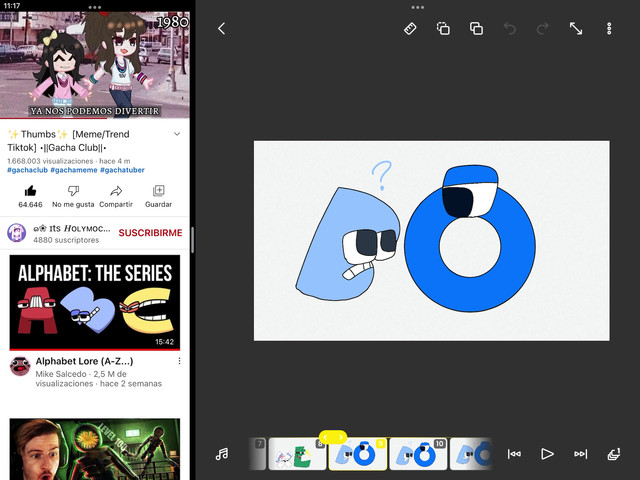Expand canvas to full screen
The width and height of the screenshot is (640, 480).
coord(576,29)
